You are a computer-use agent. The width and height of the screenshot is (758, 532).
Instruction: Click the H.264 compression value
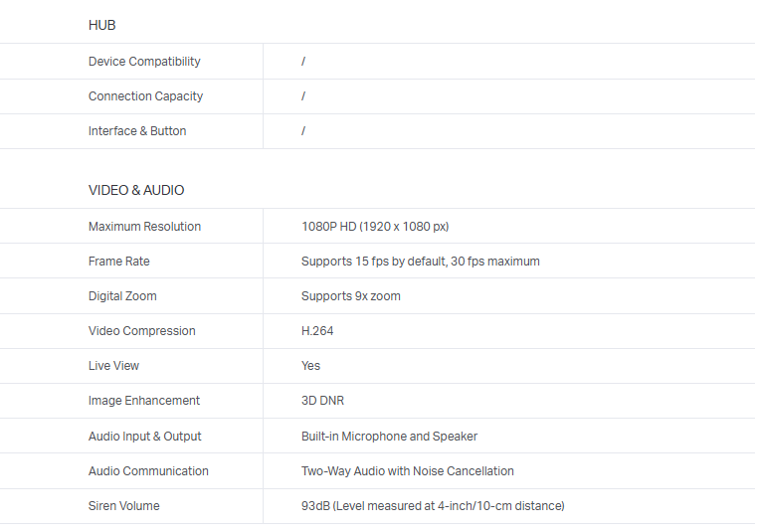[317, 331]
